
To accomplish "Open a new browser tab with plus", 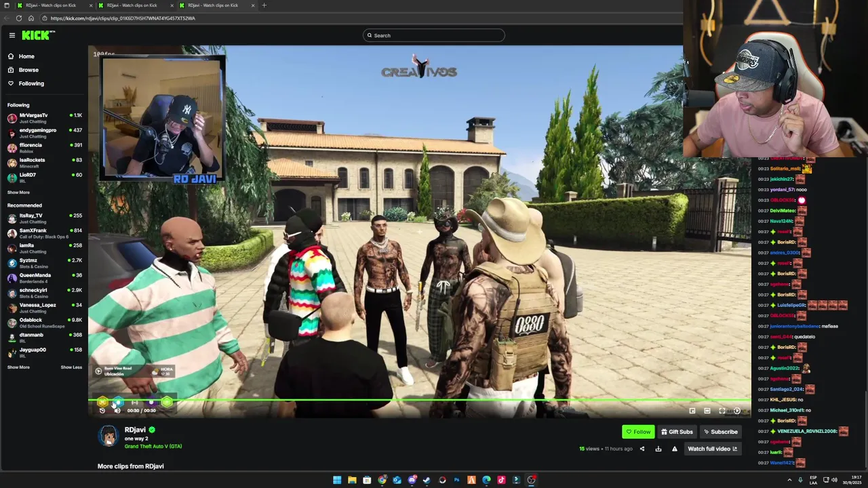I will [264, 5].
